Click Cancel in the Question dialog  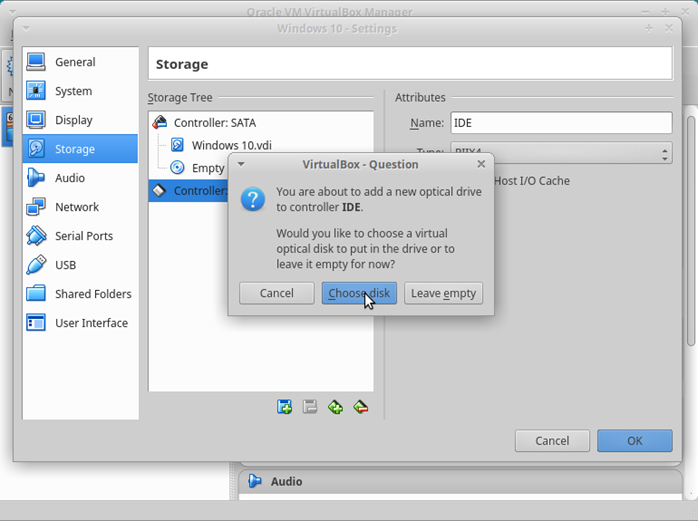pyautogui.click(x=276, y=293)
